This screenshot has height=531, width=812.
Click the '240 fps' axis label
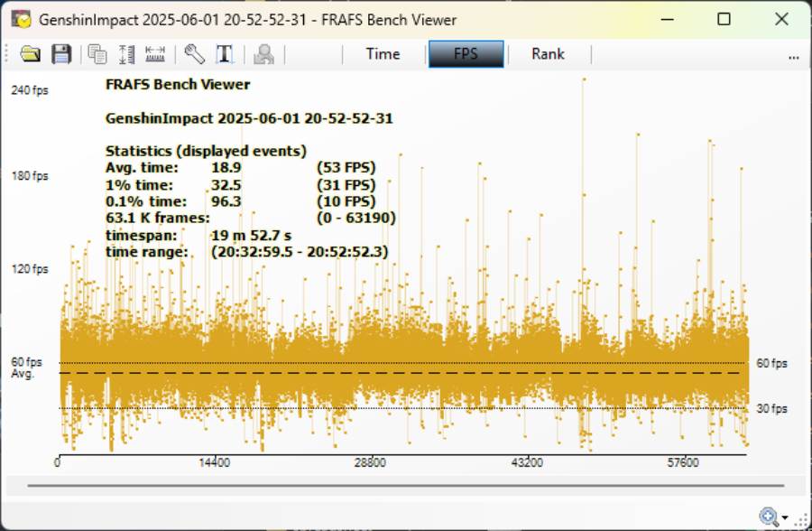[x=30, y=90]
